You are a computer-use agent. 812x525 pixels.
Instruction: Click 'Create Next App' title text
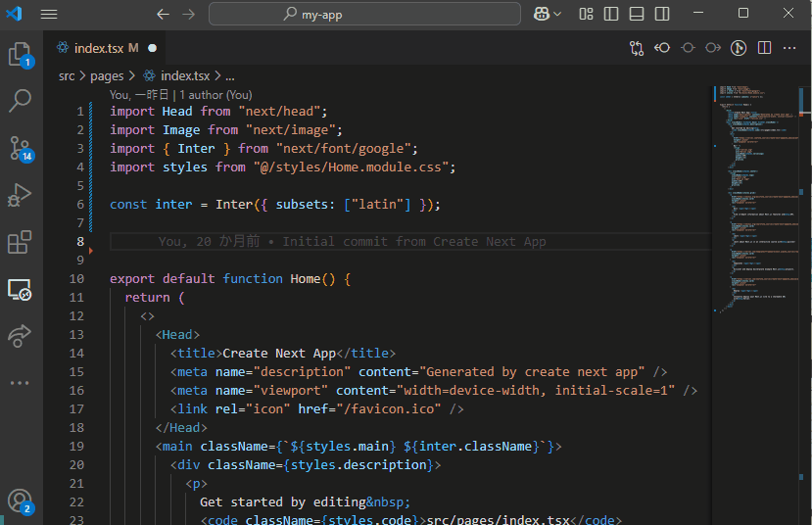click(279, 354)
